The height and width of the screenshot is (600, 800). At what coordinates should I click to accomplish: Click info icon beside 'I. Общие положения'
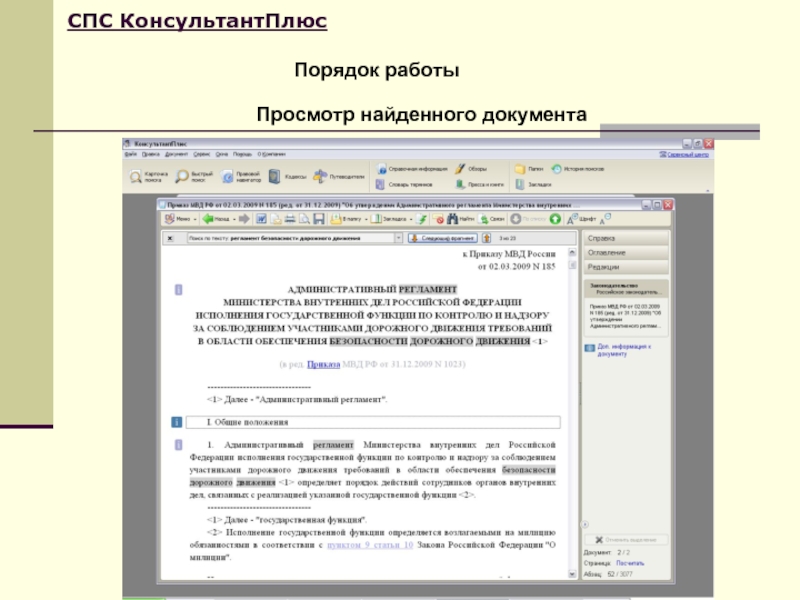178,423
